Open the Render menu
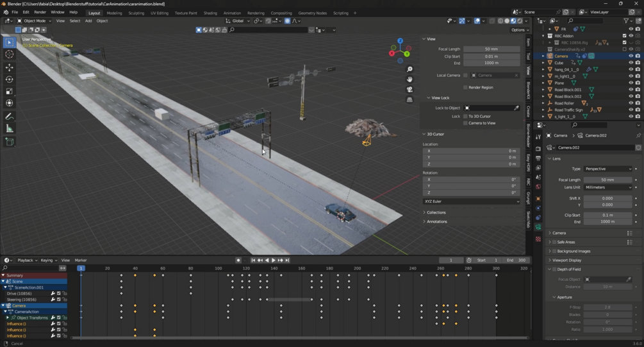Viewport: 644px width, 347px height. pos(40,12)
